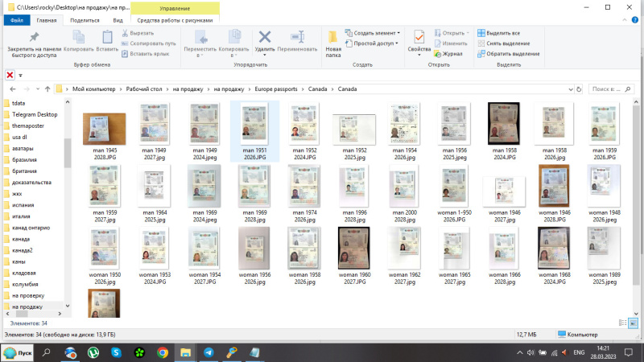Open the Поделиться (Share) ribbon tab

pyautogui.click(x=85, y=19)
